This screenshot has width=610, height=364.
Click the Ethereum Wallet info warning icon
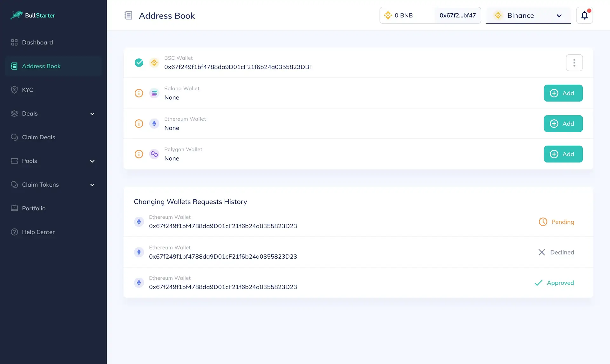139,123
